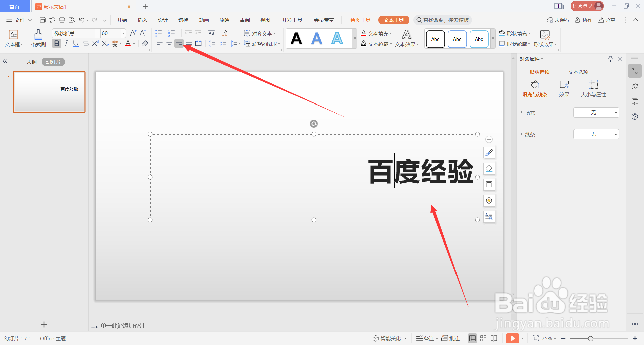Select the format painter tool
The image size is (644, 345).
tap(38, 38)
